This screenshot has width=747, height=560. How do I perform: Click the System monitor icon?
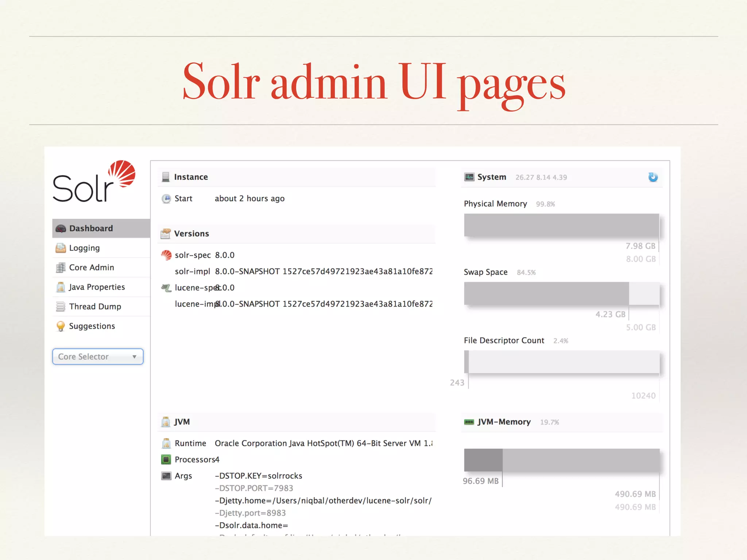tap(469, 177)
